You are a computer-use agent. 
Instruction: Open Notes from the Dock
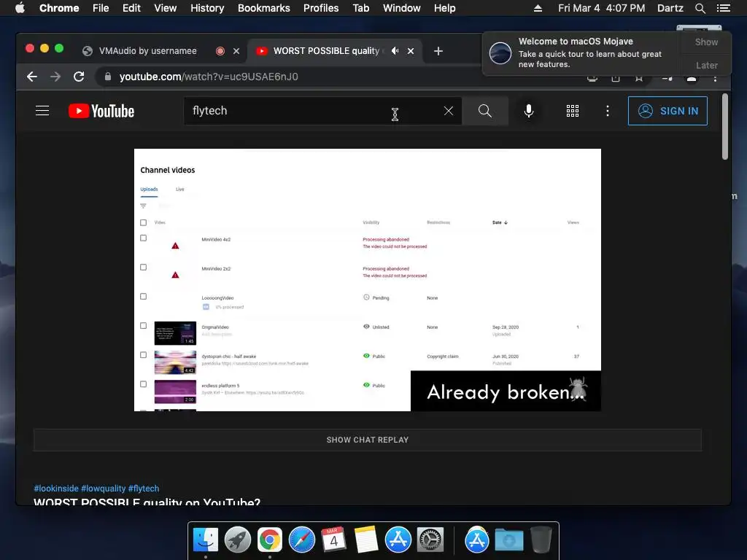(366, 540)
